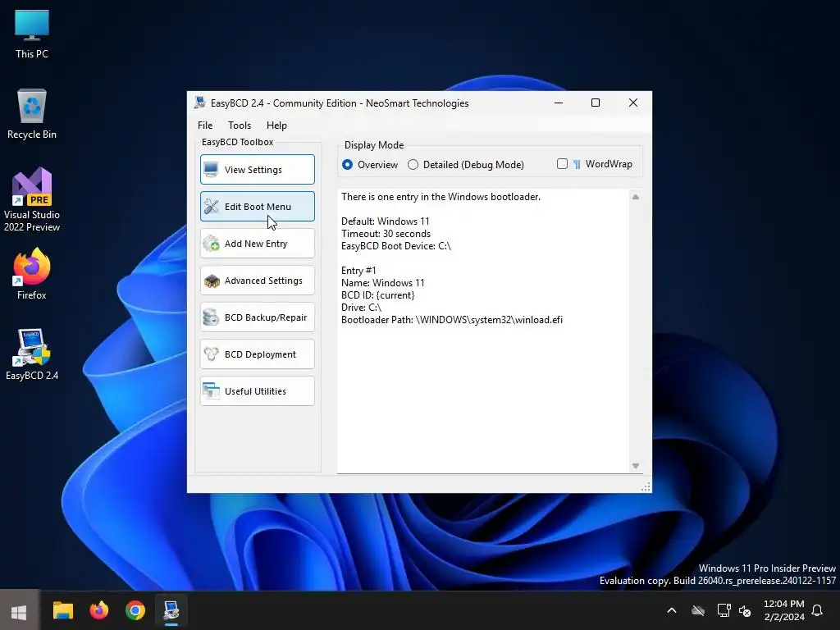840x630 pixels.
Task: Select Detailed (Debug Mode) radio button
Action: [466, 164]
